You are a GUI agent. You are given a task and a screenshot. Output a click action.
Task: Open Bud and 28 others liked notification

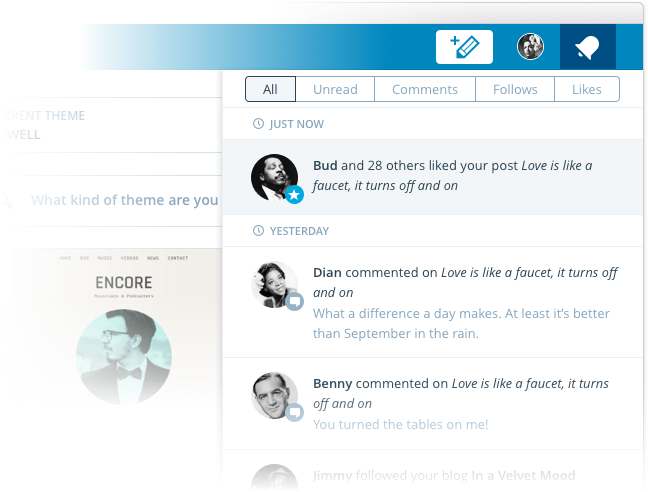click(x=452, y=175)
